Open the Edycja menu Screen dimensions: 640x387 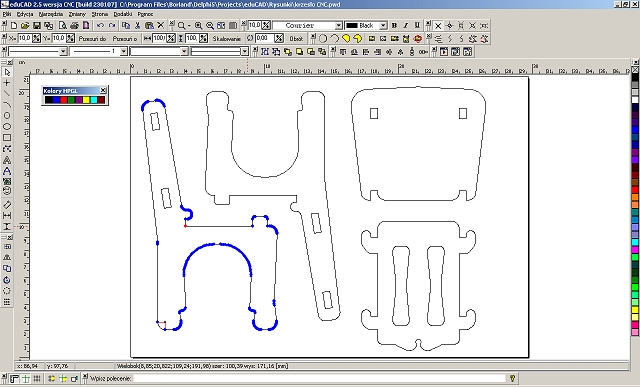[25, 14]
